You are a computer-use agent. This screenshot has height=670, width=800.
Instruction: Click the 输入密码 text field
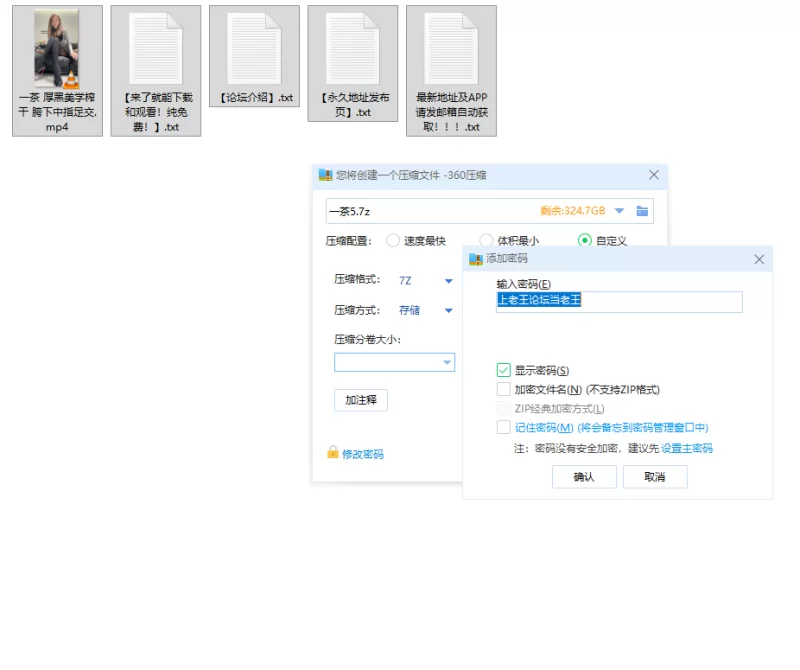(619, 302)
